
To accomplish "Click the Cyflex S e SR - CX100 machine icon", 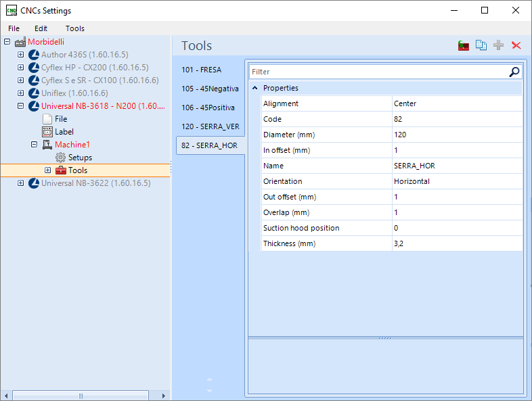I will coord(34,80).
